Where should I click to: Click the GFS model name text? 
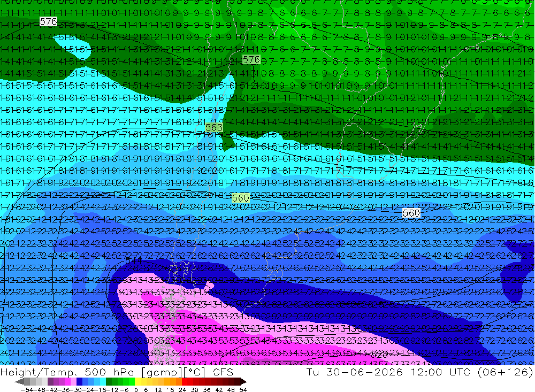223,372
